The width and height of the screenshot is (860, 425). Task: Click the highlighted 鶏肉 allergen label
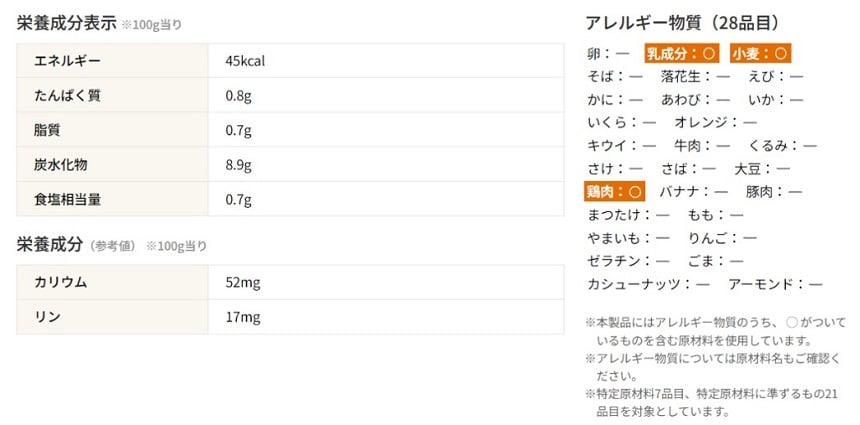click(x=615, y=191)
